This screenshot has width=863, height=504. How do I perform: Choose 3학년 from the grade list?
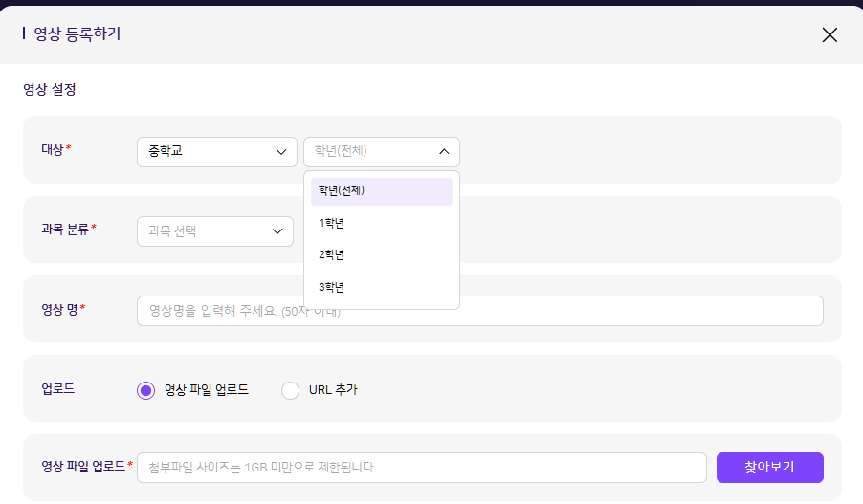click(332, 287)
